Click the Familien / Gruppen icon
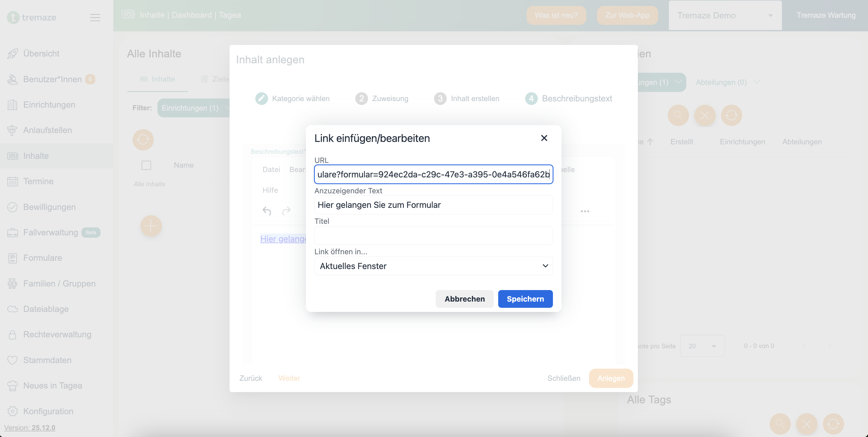Screen dimensions: 868x437 point(12,284)
